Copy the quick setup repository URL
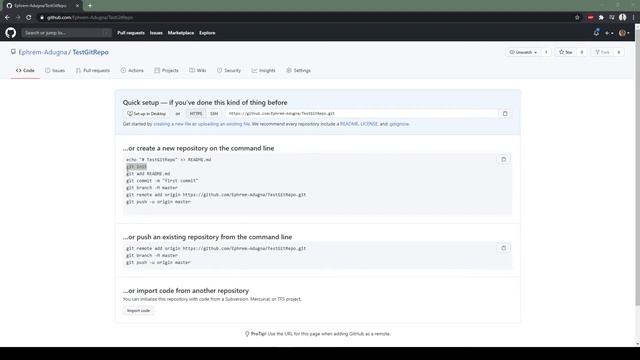640x360 pixels. pyautogui.click(x=505, y=113)
